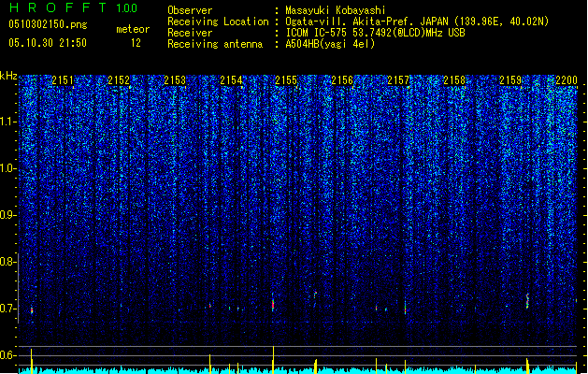This screenshot has width=588, height=374.
Task: Click the yellow signal spike at the far-left of the bottom graph
Action: coord(32,361)
